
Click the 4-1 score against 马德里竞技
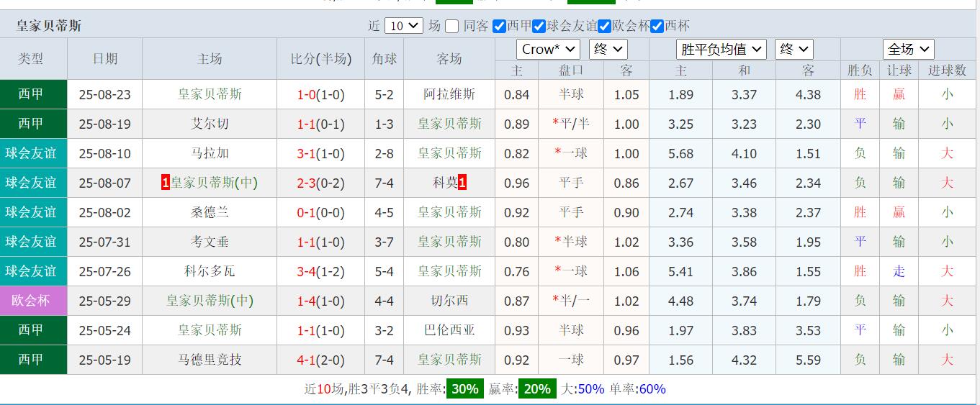point(306,359)
